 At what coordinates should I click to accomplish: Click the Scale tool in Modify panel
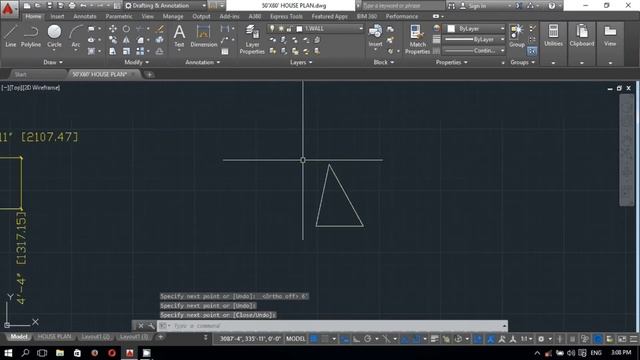pyautogui.click(x=126, y=51)
